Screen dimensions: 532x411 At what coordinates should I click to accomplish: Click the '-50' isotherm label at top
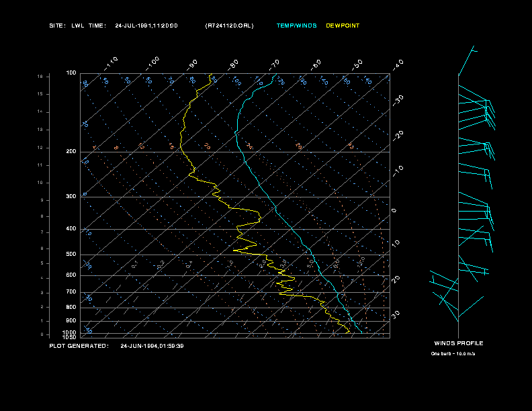[x=357, y=65]
